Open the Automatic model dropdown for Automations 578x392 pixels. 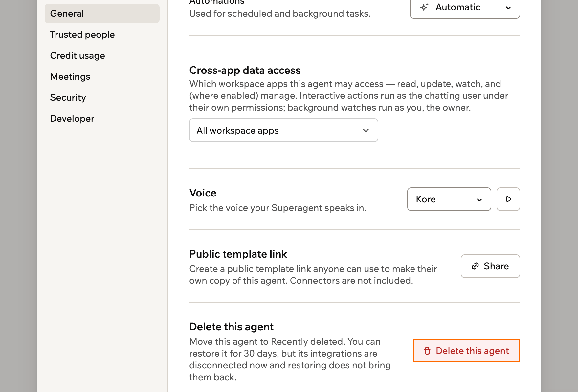[465, 8]
